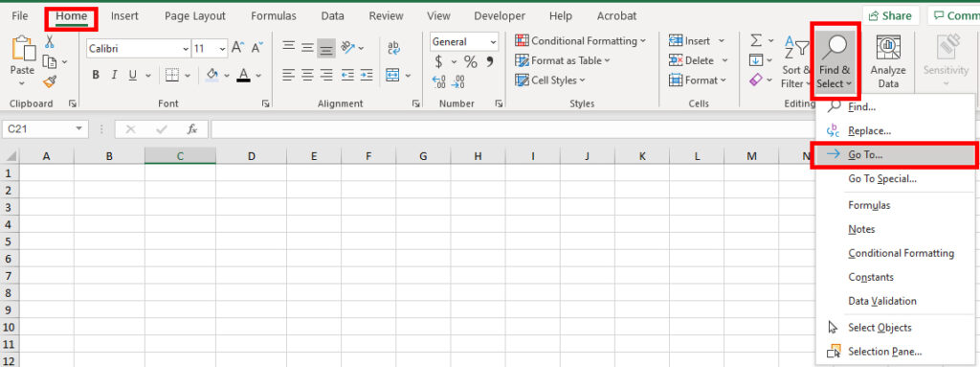Viewport: 980px width, 367px height.
Task: Align text right in cell
Action: 326,75
